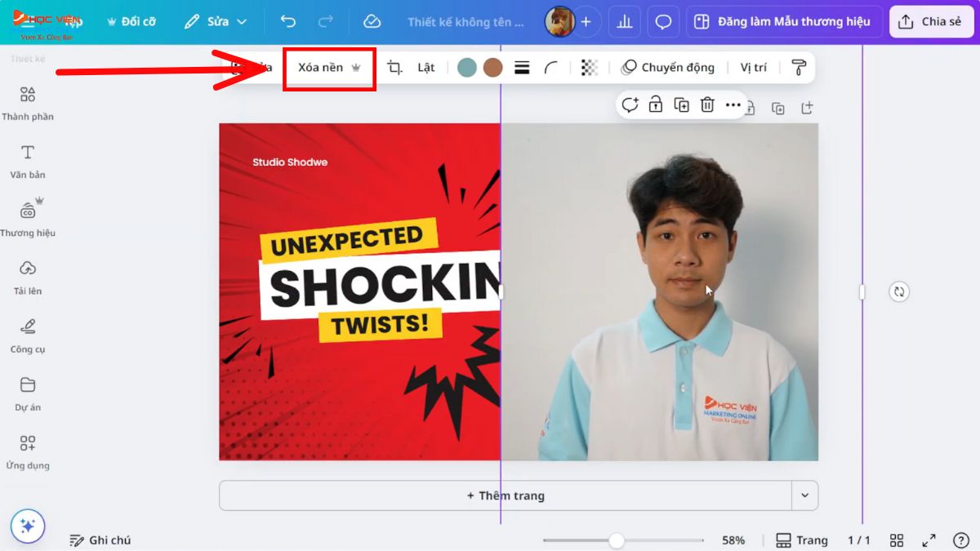Check cloud save status icon
This screenshot has height=551, width=980.
tap(372, 21)
